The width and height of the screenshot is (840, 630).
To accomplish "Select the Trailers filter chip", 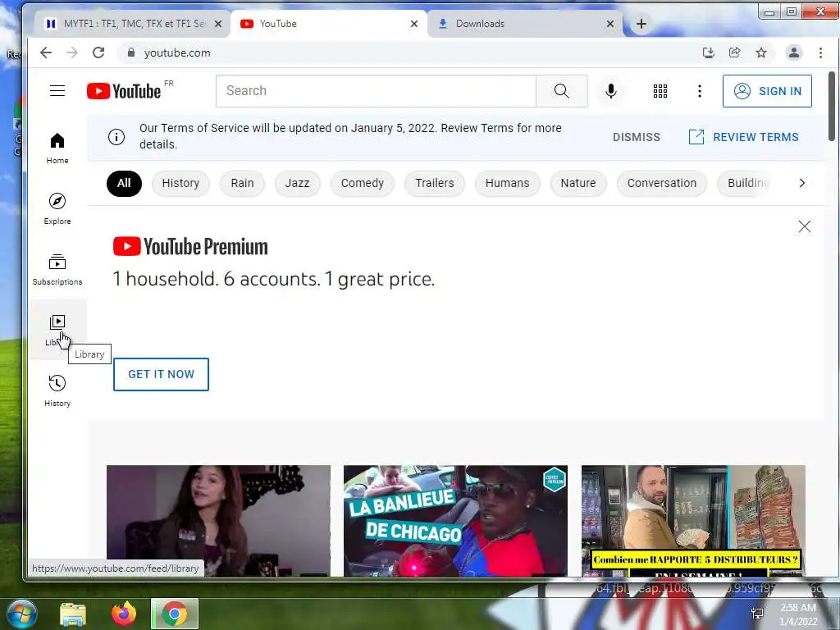I will [435, 183].
